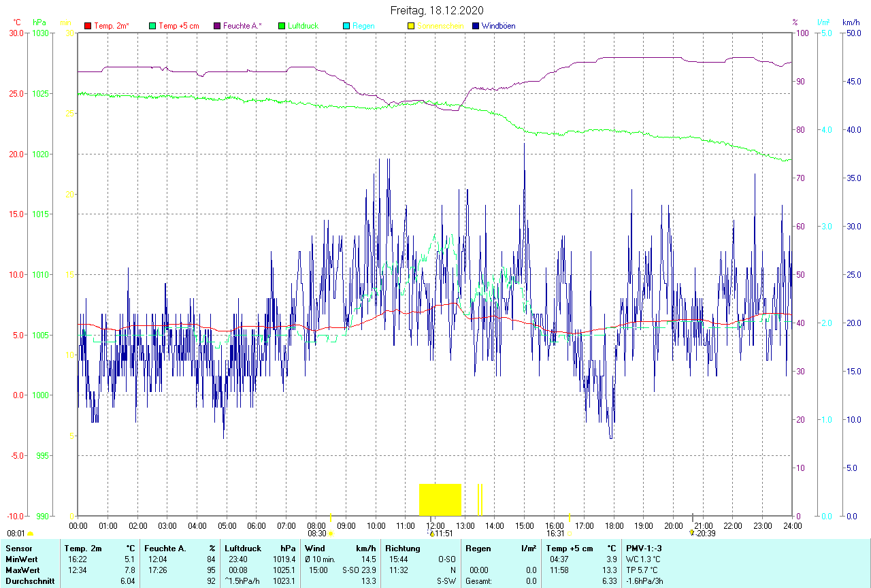Click the yellow Sonnenschein legend swatch

coord(411,26)
